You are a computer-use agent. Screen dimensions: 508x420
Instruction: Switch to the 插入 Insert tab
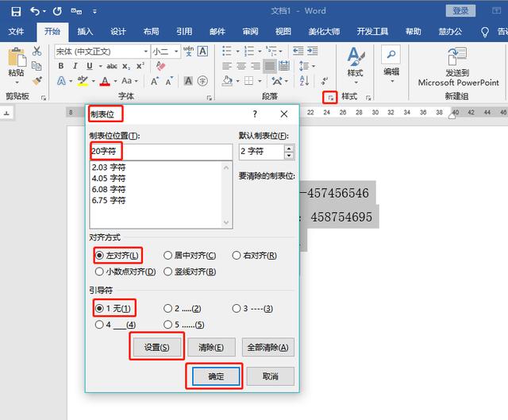[85, 32]
